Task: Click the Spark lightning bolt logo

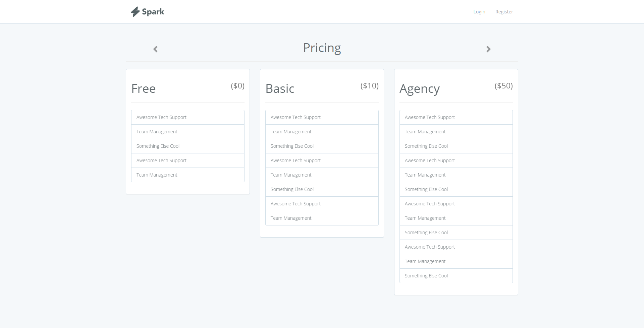Action: click(x=135, y=12)
